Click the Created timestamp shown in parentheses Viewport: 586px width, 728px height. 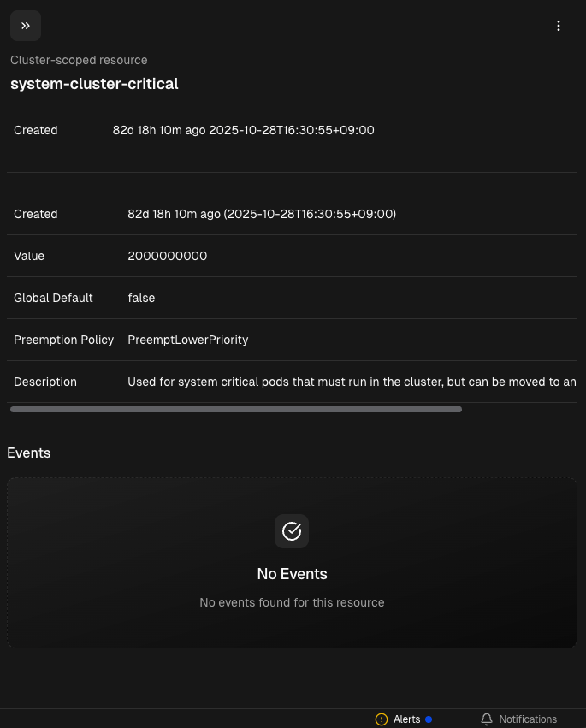[x=262, y=214]
